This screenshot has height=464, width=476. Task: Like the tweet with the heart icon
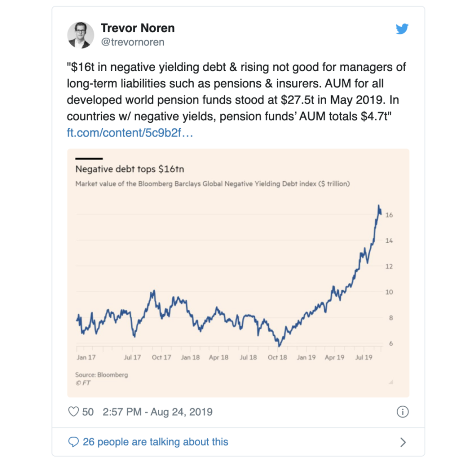(73, 412)
